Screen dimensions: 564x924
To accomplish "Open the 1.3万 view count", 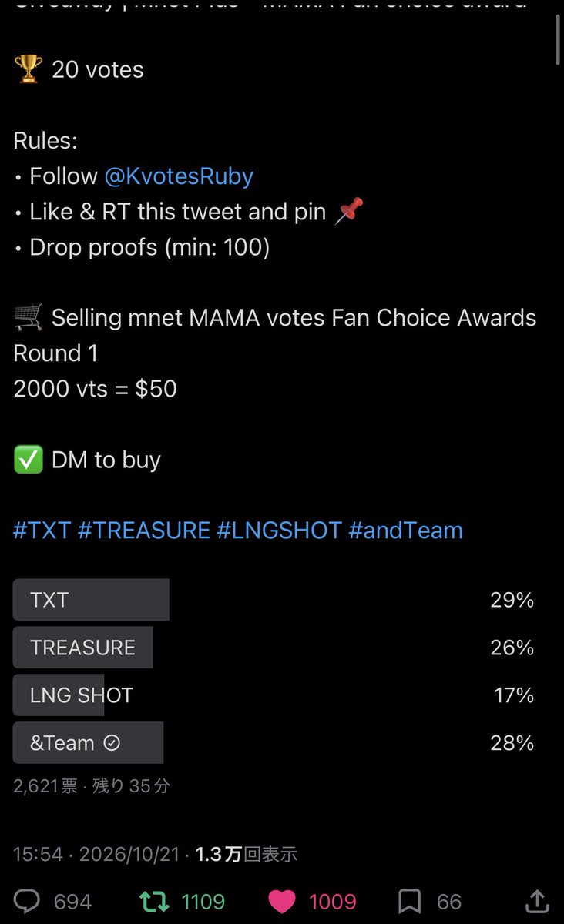I will (247, 854).
